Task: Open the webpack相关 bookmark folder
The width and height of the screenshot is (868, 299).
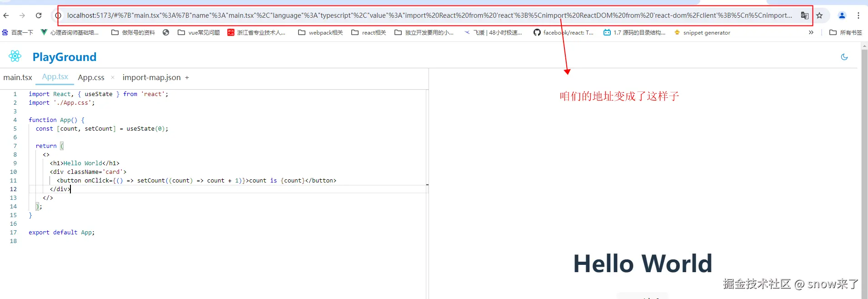Action: coord(320,32)
